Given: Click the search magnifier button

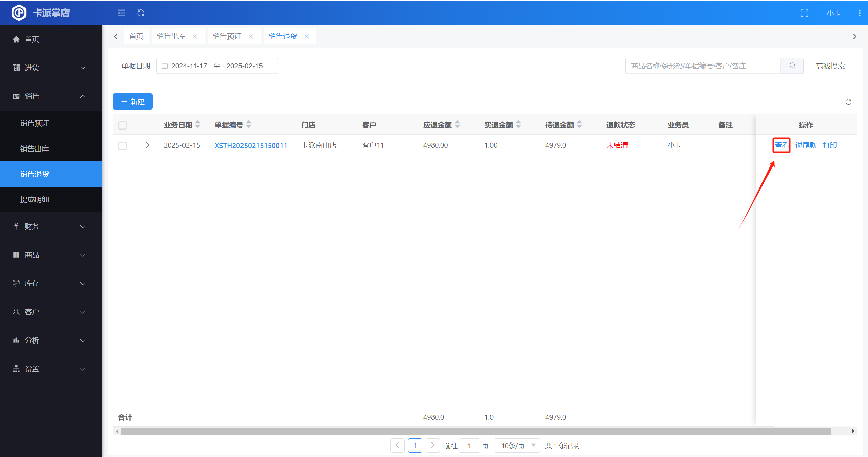Looking at the screenshot, I should (x=792, y=66).
